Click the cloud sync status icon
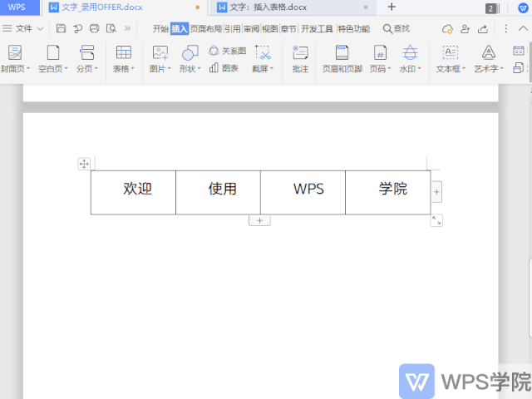Screen dimensions: 532x399 447,29
